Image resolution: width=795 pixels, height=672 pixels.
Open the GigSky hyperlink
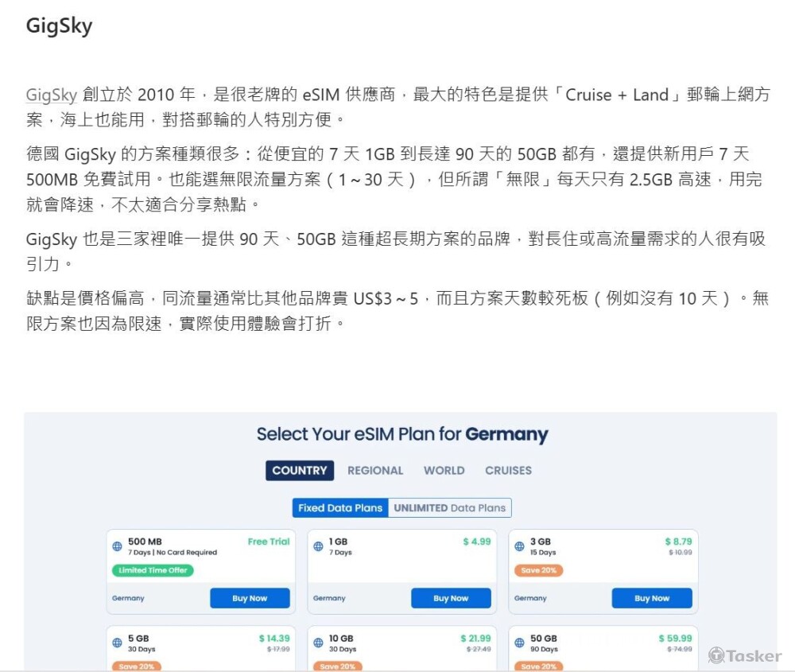pyautogui.click(x=50, y=95)
